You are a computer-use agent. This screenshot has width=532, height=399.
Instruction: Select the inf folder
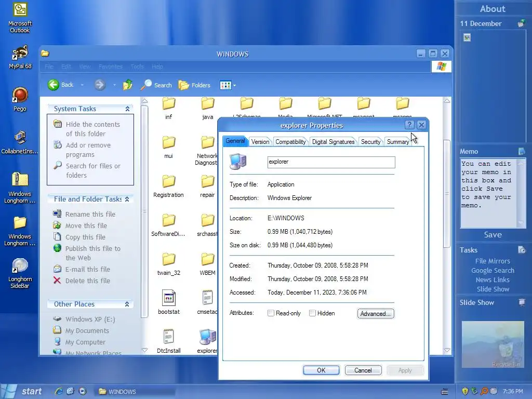(x=169, y=108)
